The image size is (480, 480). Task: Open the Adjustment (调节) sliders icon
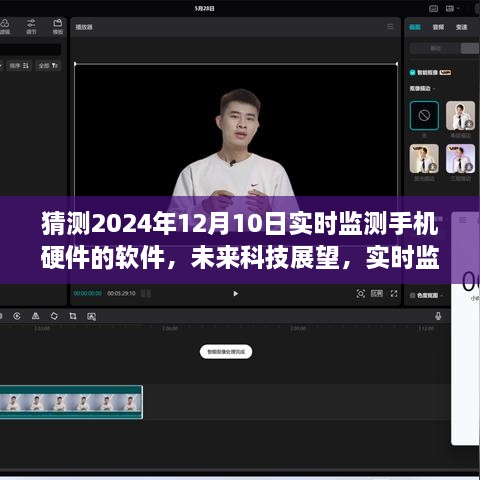[31, 26]
